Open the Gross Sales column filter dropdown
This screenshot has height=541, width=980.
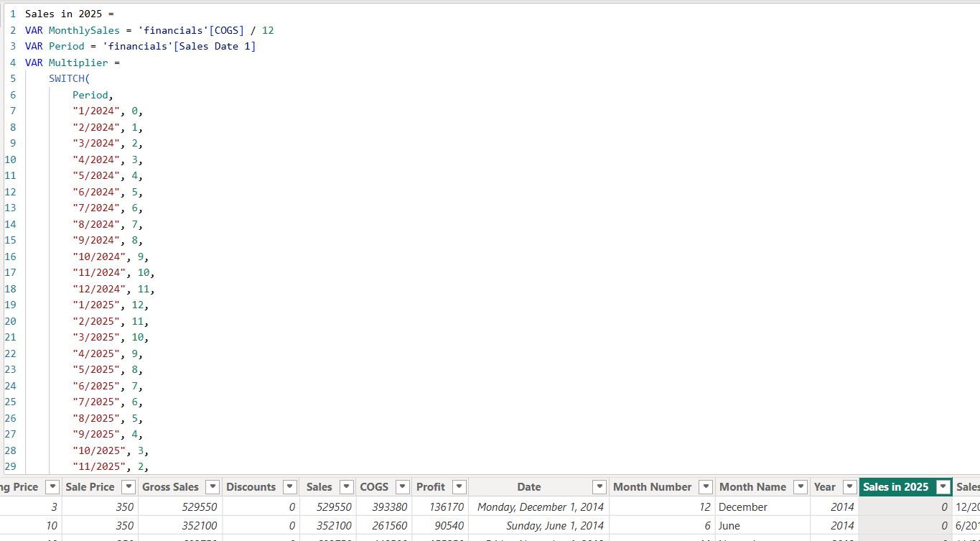(x=213, y=487)
